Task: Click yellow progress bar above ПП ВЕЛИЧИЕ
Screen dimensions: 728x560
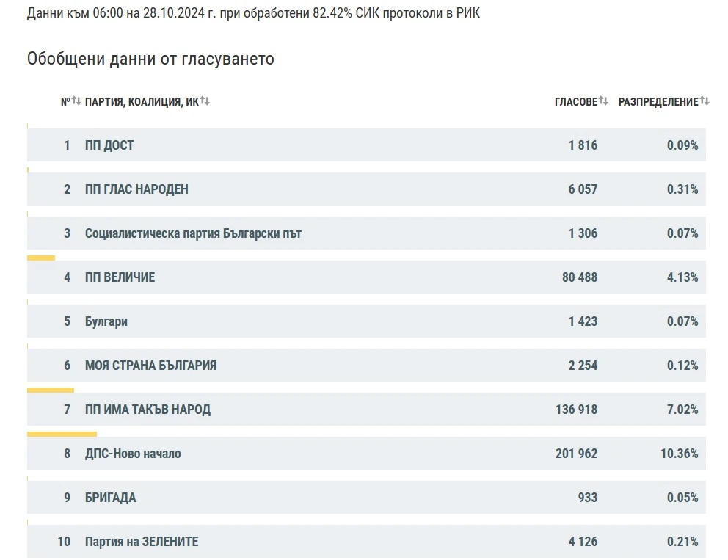Action: coord(41,258)
